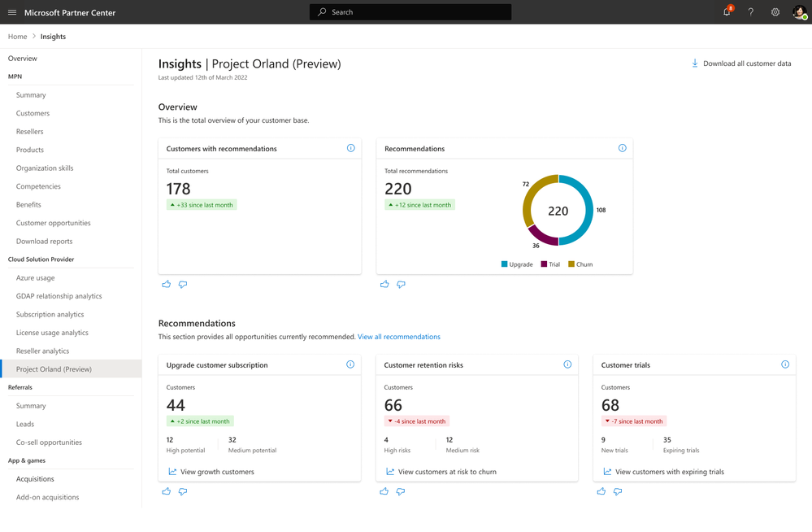The image size is (812, 532).
Task: Open Organization skills in the sidebar
Action: click(x=45, y=168)
